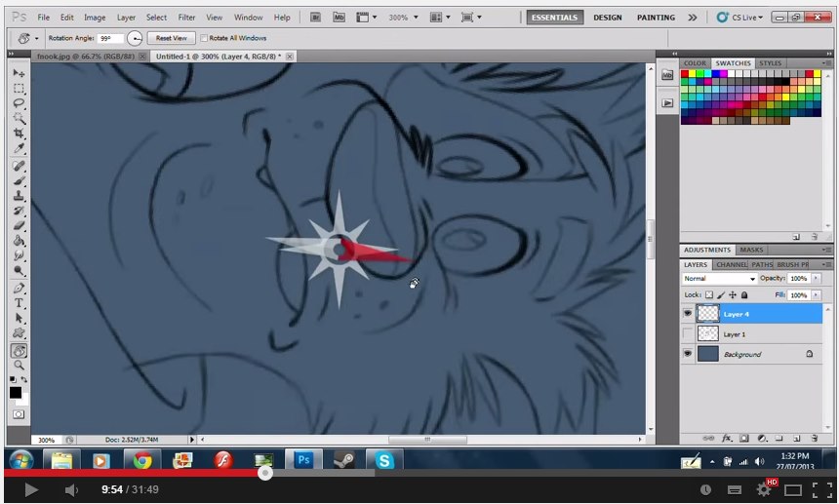Open blend mode Normal dropdown
The height and width of the screenshot is (504, 839).
point(719,279)
